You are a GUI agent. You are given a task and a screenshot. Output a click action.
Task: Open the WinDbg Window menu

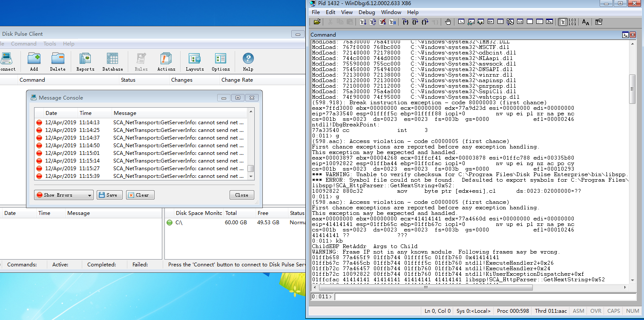(391, 12)
